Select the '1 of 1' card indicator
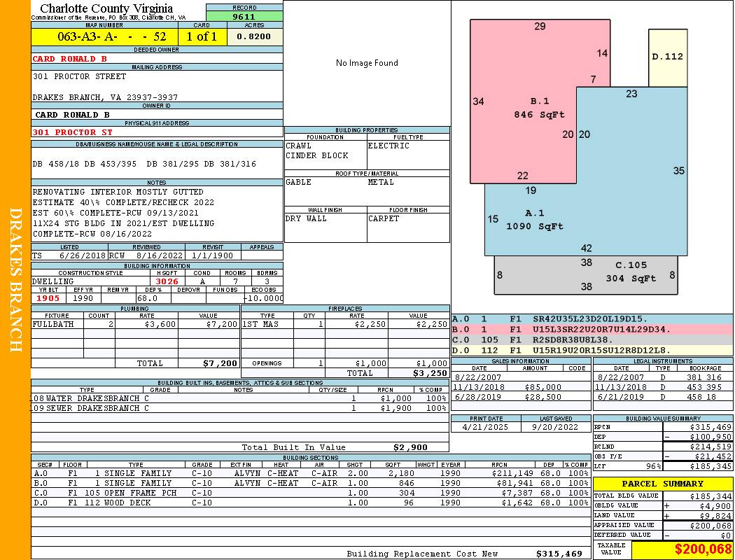 [x=202, y=36]
